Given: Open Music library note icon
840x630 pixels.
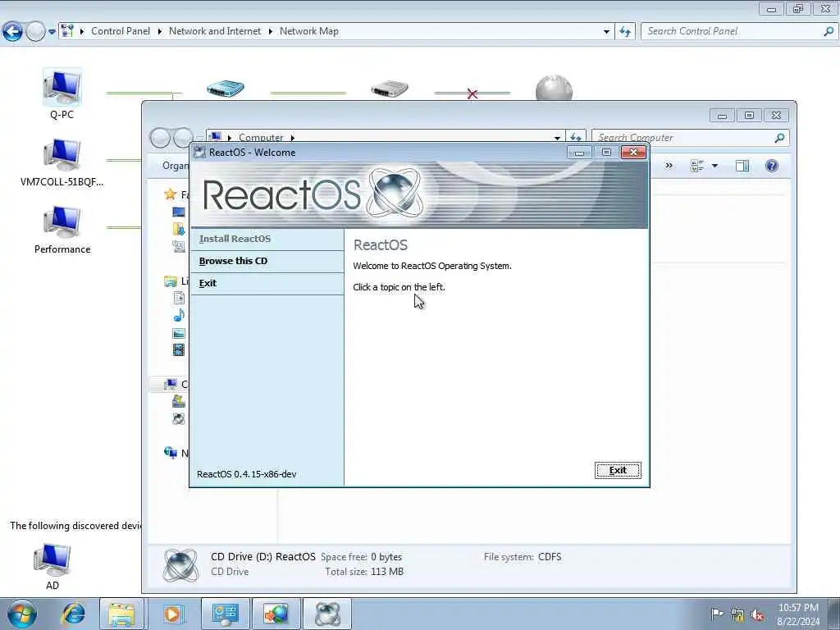Looking at the screenshot, I should pyautogui.click(x=179, y=316).
